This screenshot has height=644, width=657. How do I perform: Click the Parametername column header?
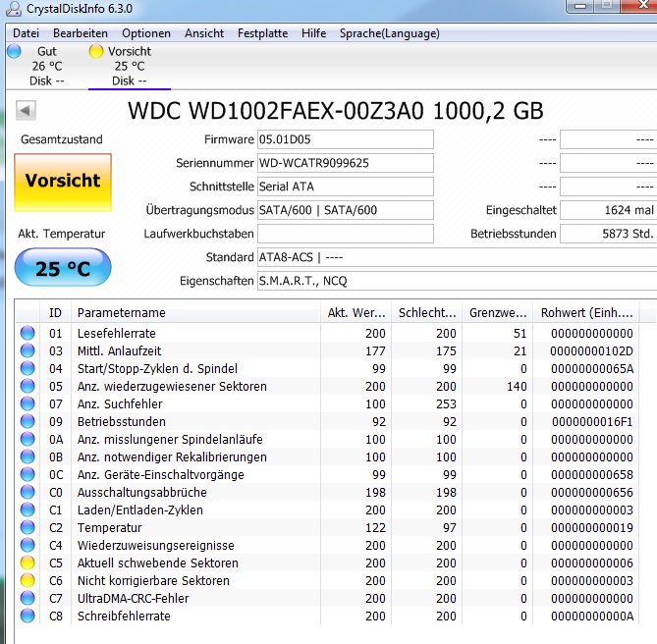pyautogui.click(x=195, y=313)
